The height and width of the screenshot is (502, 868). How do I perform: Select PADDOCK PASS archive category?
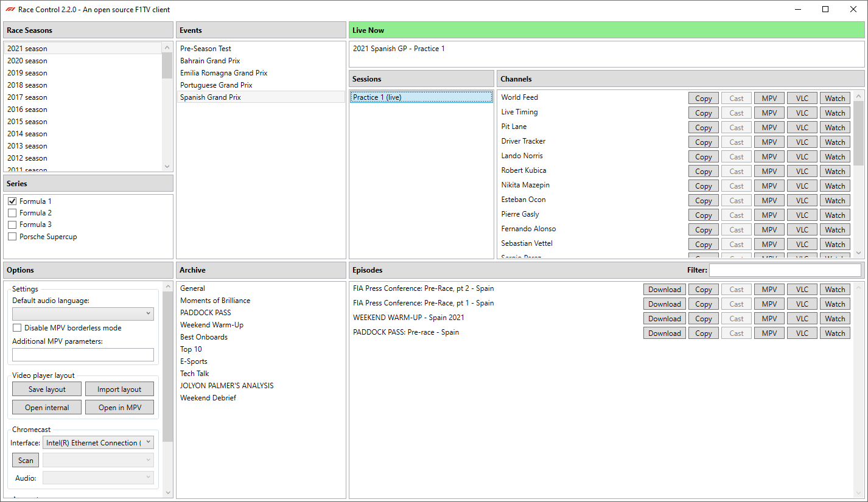tap(261, 313)
